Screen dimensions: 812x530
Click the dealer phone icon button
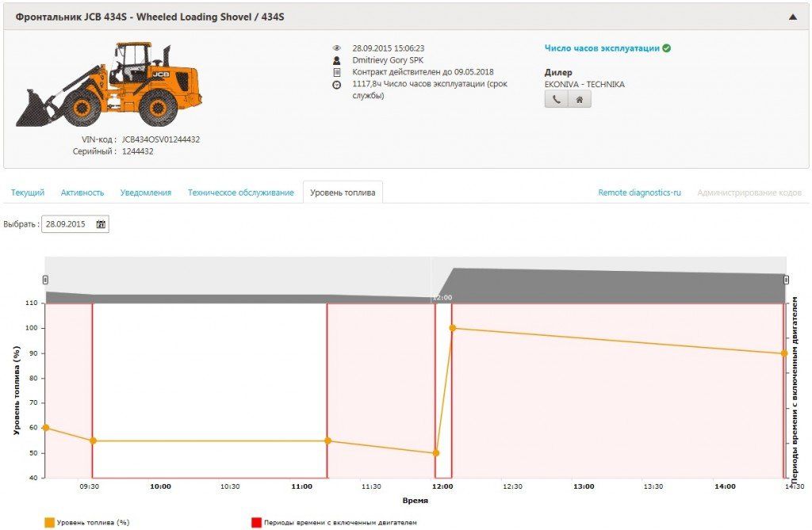(556, 99)
